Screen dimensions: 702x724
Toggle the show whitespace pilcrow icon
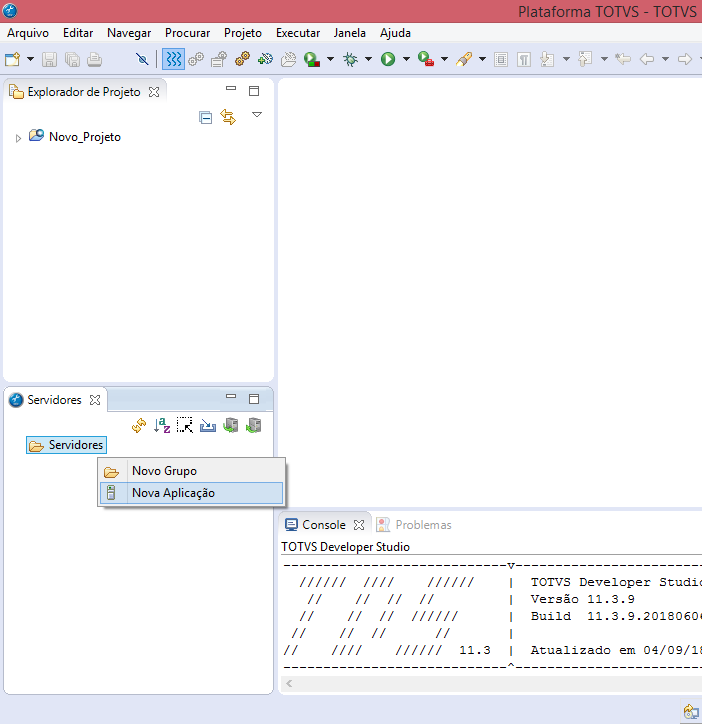(524, 59)
